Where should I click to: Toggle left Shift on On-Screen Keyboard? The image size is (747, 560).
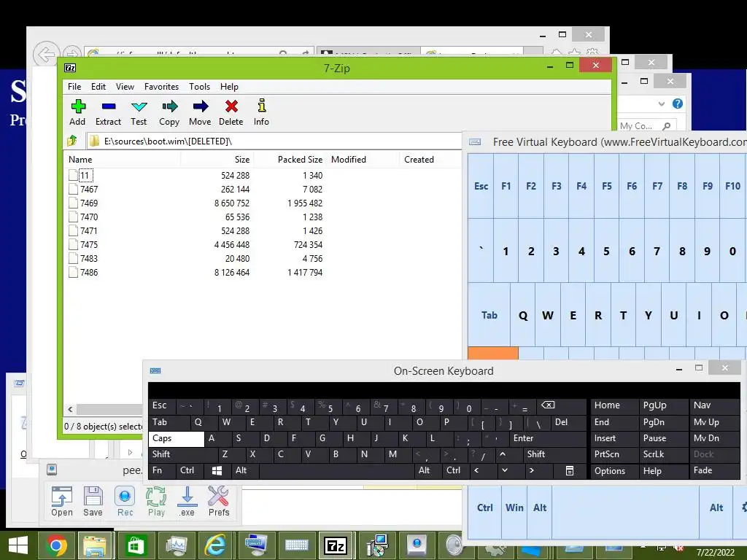(x=184, y=454)
